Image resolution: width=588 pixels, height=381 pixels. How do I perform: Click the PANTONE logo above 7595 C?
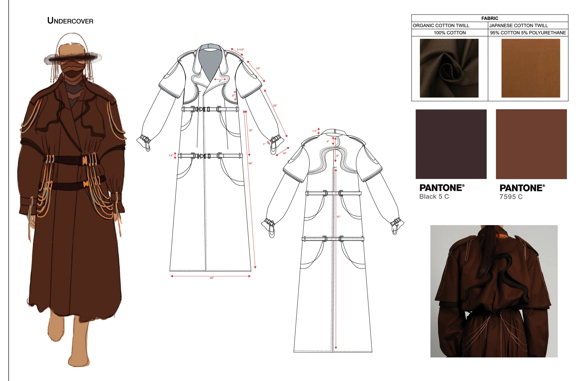522,188
